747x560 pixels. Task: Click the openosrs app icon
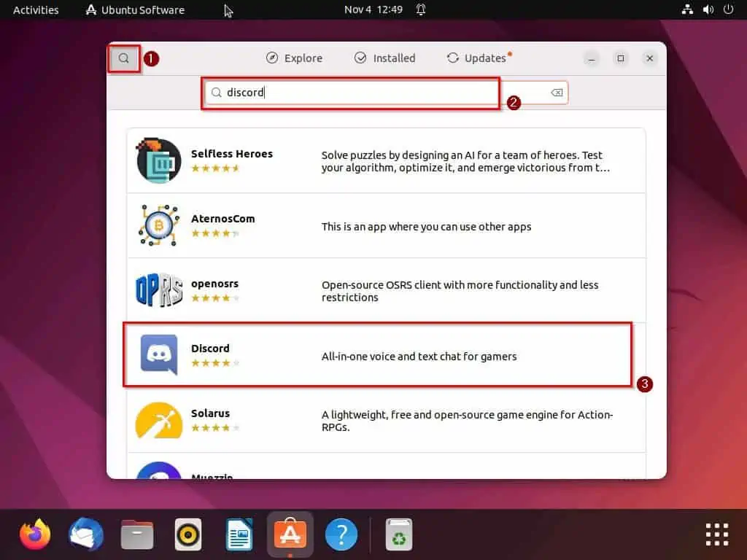[x=158, y=290]
